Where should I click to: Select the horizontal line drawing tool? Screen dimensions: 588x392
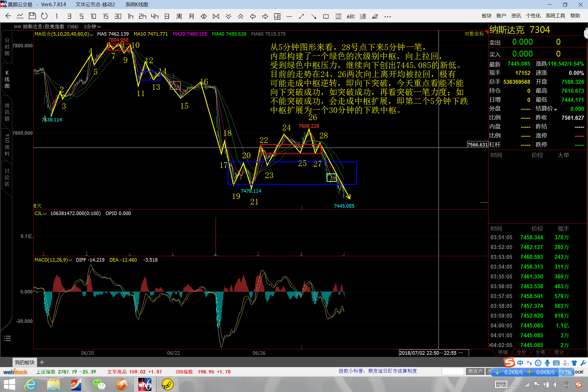(x=289, y=17)
